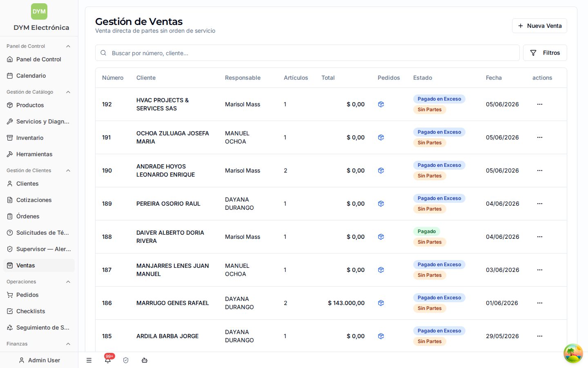Image resolution: width=588 pixels, height=368 pixels.
Task: Open Solicitudes de Té... in the sidebar
Action: (39, 233)
